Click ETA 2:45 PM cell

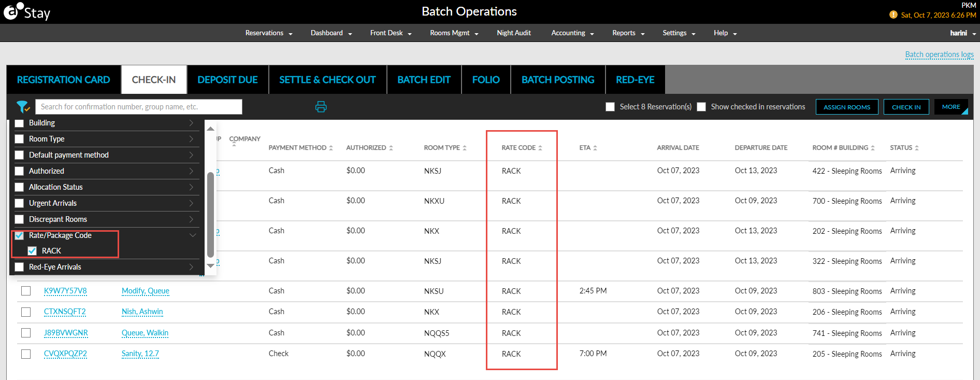[593, 291]
